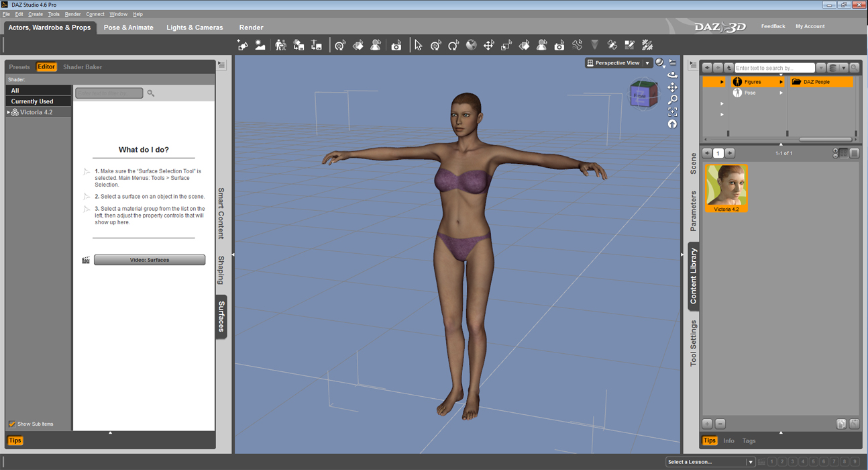Click the Joint Editor bone tool
Image resolution: width=868 pixels, height=470 pixels.
(577, 45)
